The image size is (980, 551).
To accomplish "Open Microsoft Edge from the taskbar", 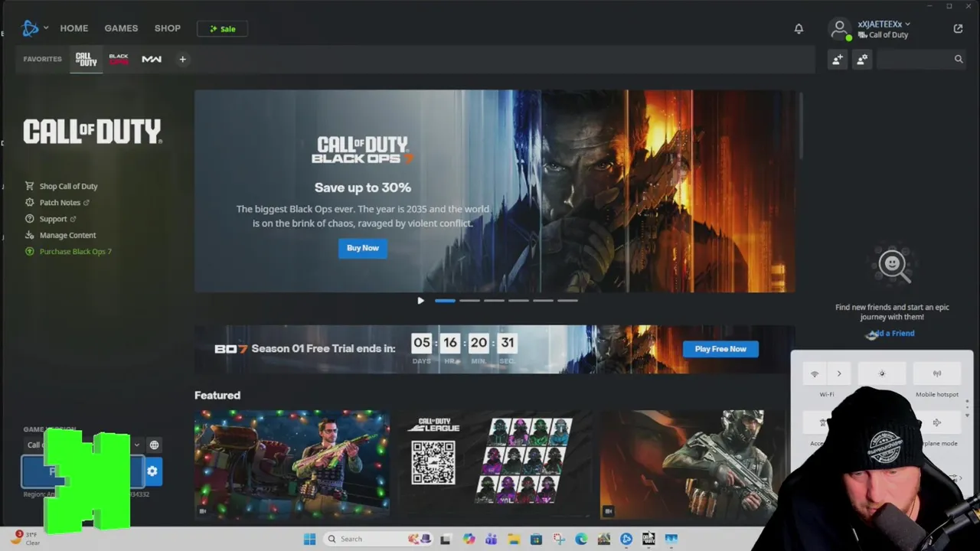I will (x=581, y=539).
